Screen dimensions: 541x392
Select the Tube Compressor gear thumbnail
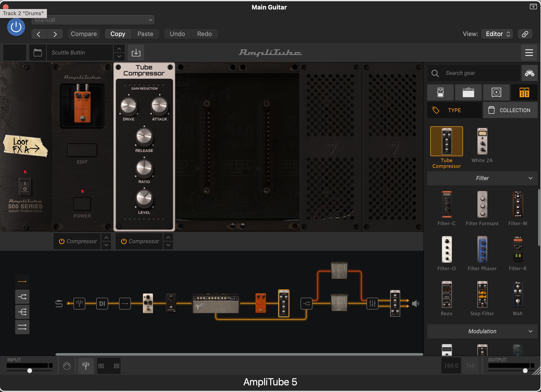point(447,141)
